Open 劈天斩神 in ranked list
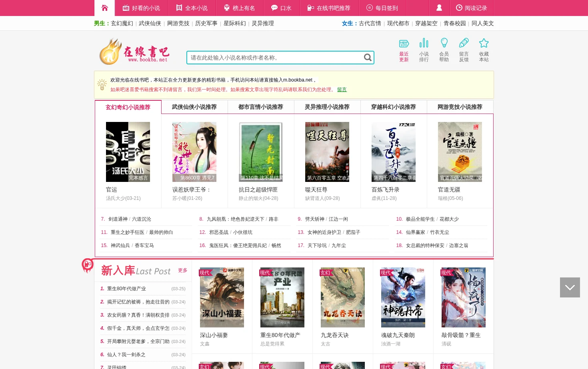 point(315,219)
